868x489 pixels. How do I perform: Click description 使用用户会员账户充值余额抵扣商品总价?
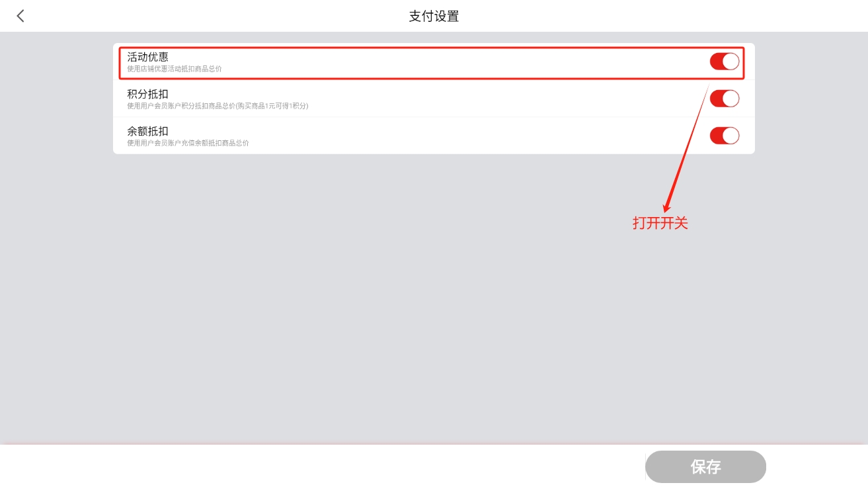tap(188, 143)
